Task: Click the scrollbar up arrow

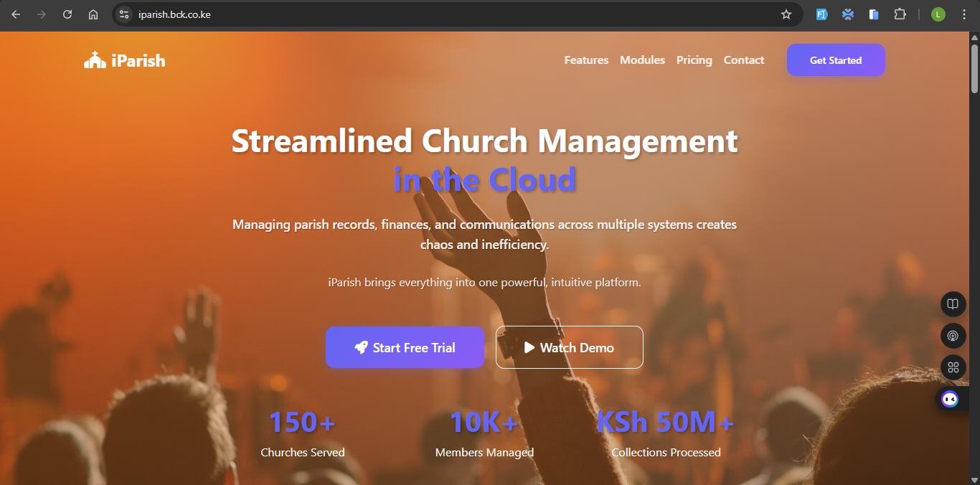Action: (x=974, y=37)
